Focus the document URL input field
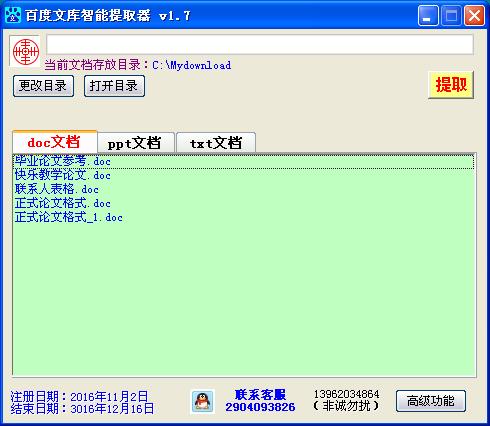 [x=260, y=44]
